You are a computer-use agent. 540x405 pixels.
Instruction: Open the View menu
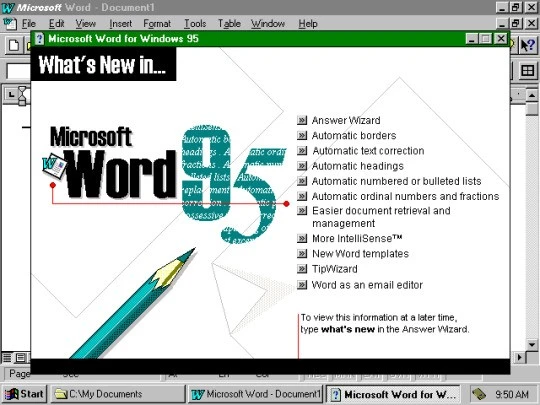tap(85, 23)
